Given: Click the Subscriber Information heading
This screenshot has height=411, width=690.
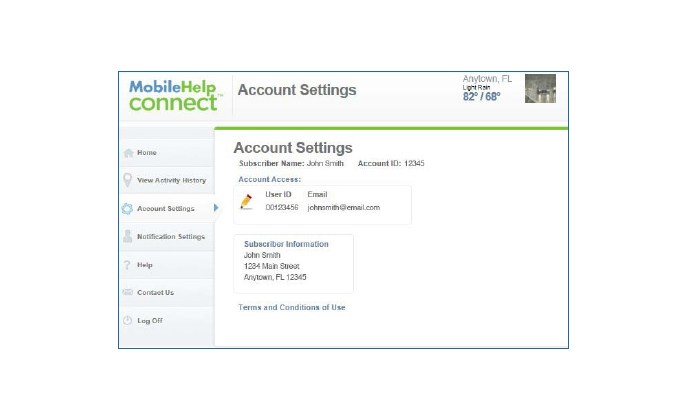Looking at the screenshot, I should [x=286, y=244].
